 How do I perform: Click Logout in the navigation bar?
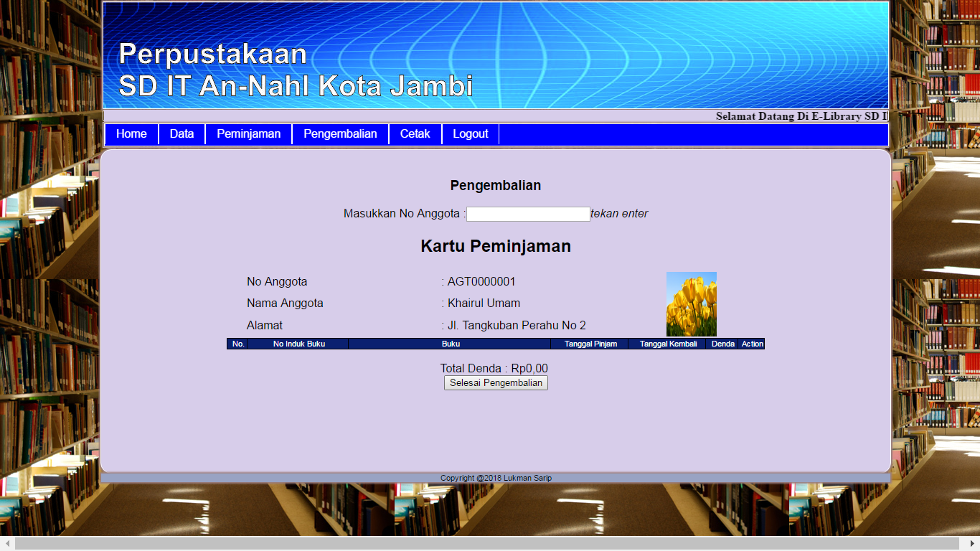470,134
